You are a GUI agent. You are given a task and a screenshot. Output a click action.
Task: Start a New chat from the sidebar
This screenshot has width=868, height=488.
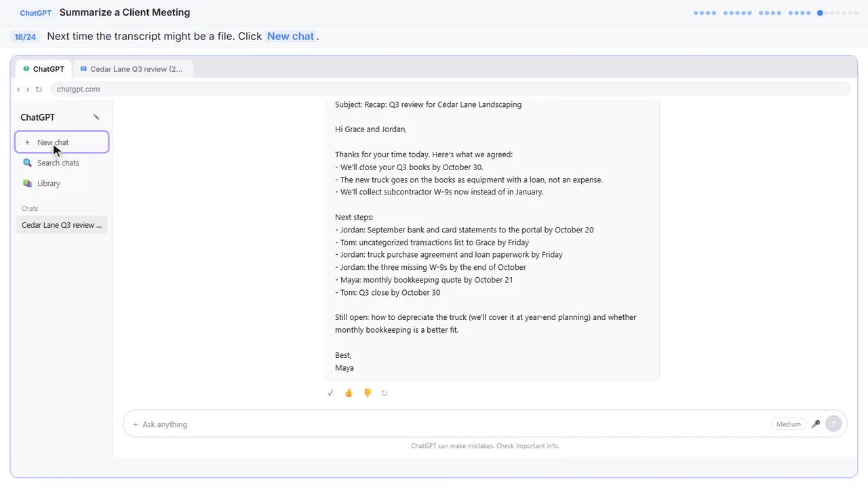tap(62, 142)
